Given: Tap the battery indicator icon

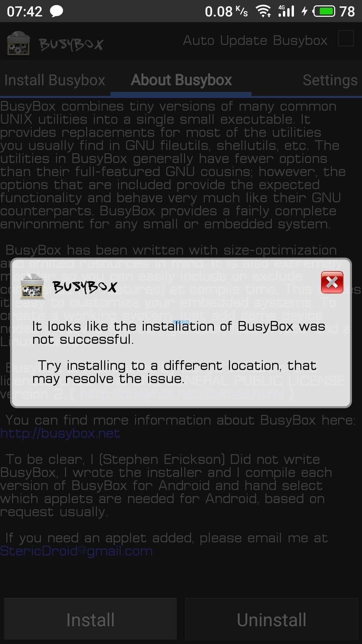Looking at the screenshot, I should [324, 11].
